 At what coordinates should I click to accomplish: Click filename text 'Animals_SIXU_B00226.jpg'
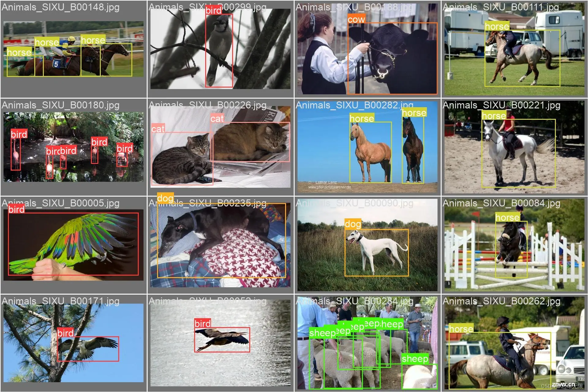point(208,105)
